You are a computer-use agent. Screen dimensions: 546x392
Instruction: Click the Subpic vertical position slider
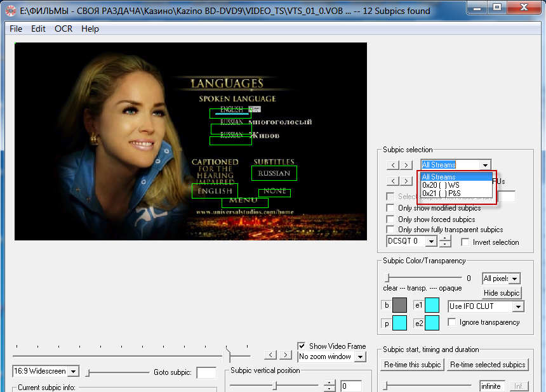click(274, 386)
